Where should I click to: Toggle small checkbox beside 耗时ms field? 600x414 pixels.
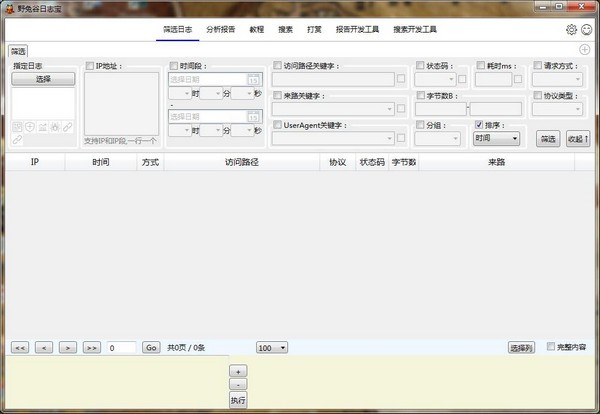coord(518,79)
